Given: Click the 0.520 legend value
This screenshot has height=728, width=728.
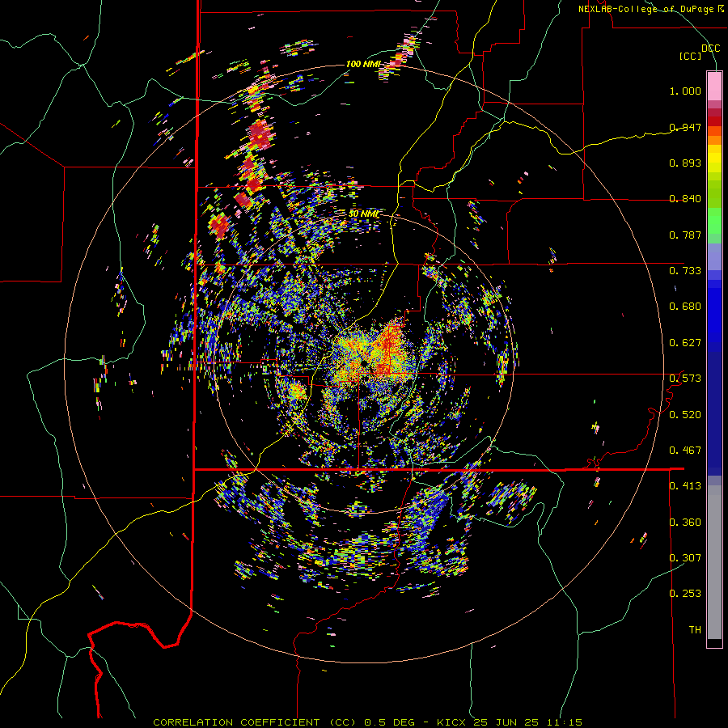Looking at the screenshot, I should tap(685, 415).
